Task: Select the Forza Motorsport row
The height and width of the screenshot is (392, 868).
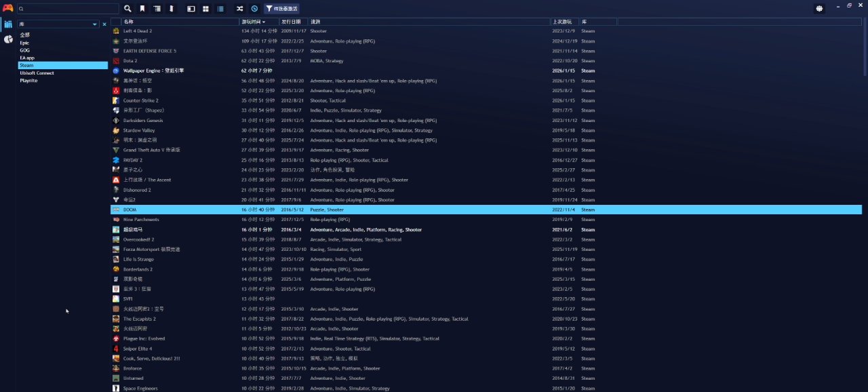Action: [486, 249]
